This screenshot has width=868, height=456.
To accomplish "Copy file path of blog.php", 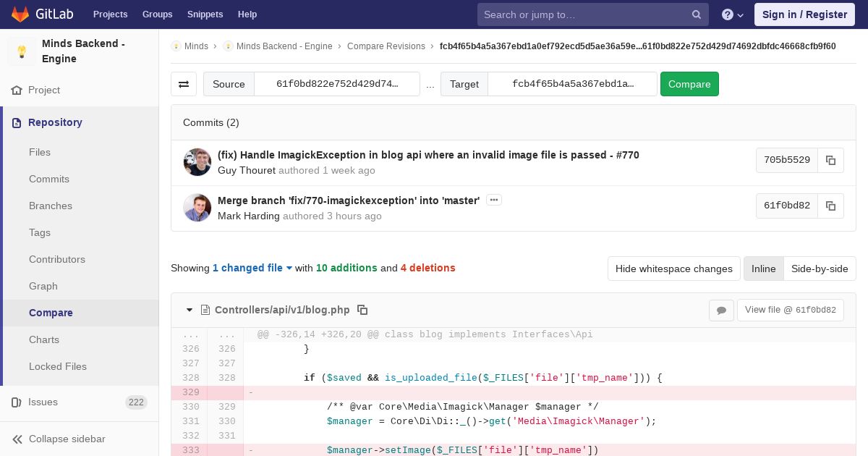I will click(x=362, y=310).
